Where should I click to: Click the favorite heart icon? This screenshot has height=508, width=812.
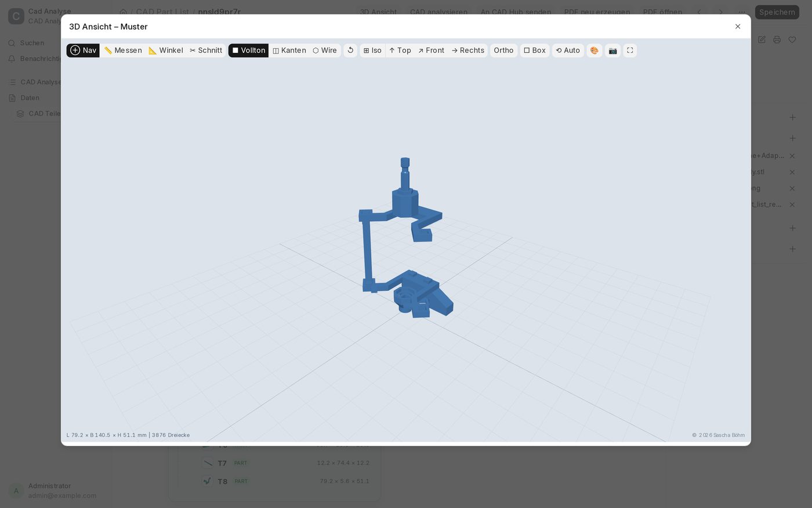(x=792, y=39)
